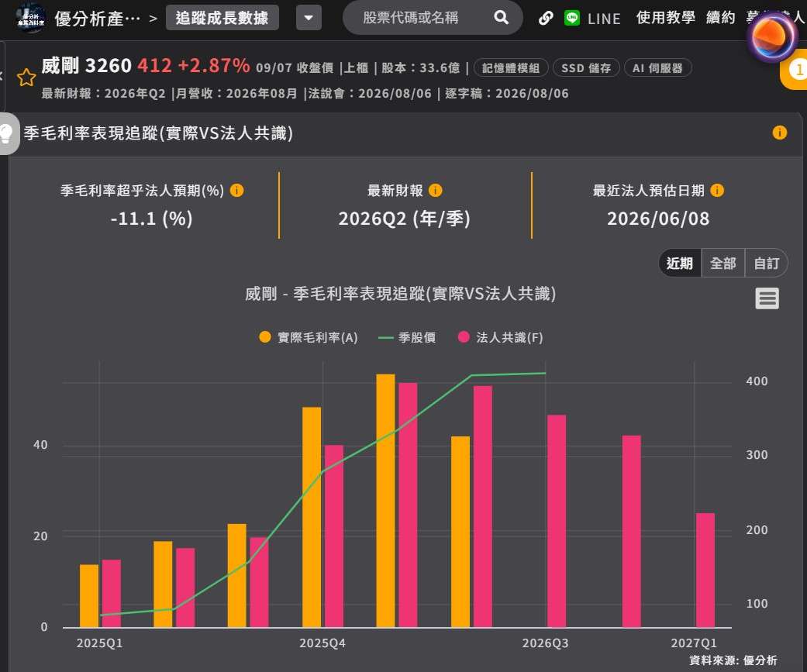Click the 2026Q2 (年/季) value
Screen dimensions: 807x672
point(404,219)
